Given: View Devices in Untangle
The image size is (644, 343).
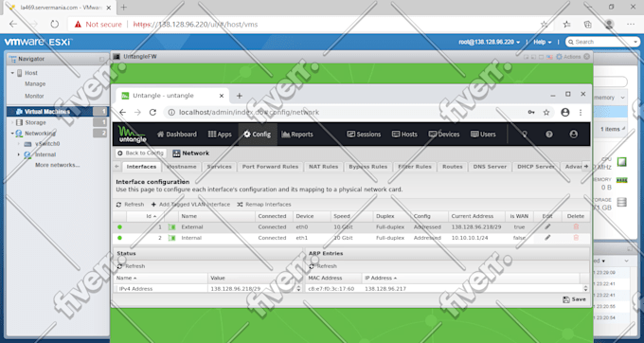Looking at the screenshot, I should point(444,135).
